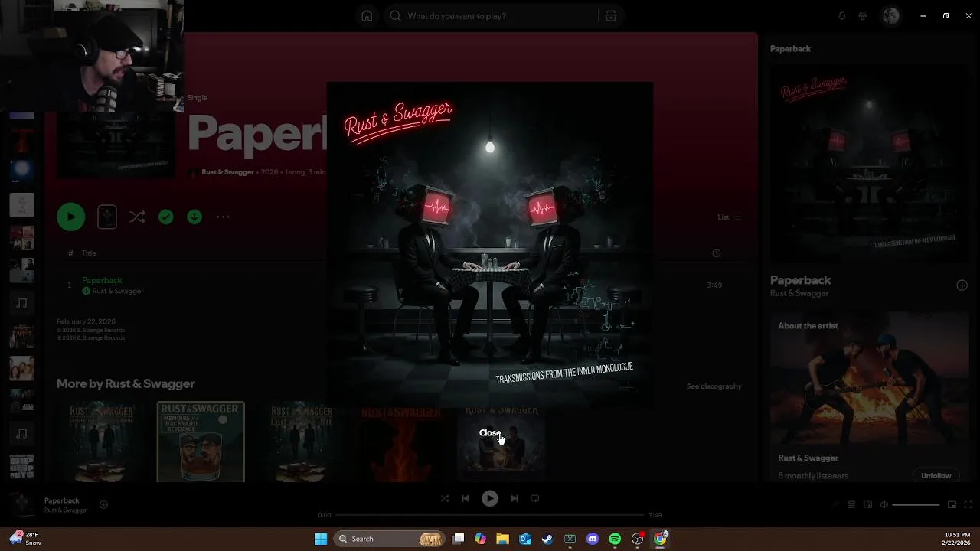Open the List view options dropdown
The width and height of the screenshot is (980, 551).
[x=729, y=217]
